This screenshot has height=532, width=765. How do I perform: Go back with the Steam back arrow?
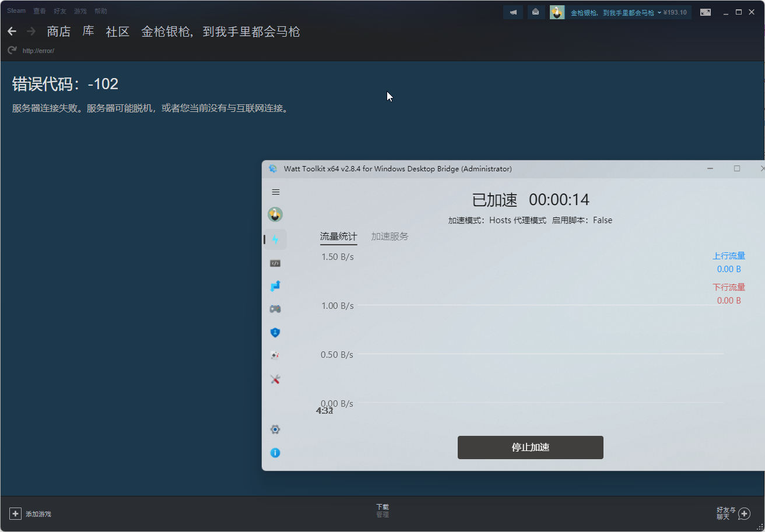(12, 31)
